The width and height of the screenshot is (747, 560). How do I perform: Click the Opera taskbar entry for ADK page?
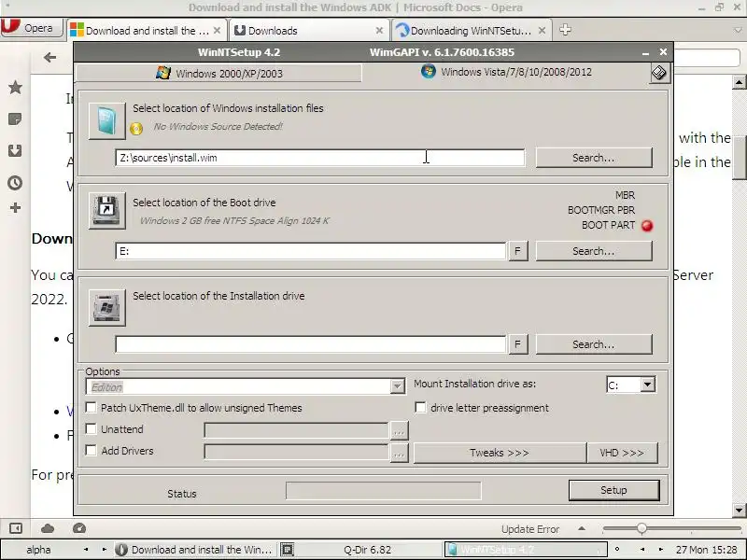click(x=195, y=550)
